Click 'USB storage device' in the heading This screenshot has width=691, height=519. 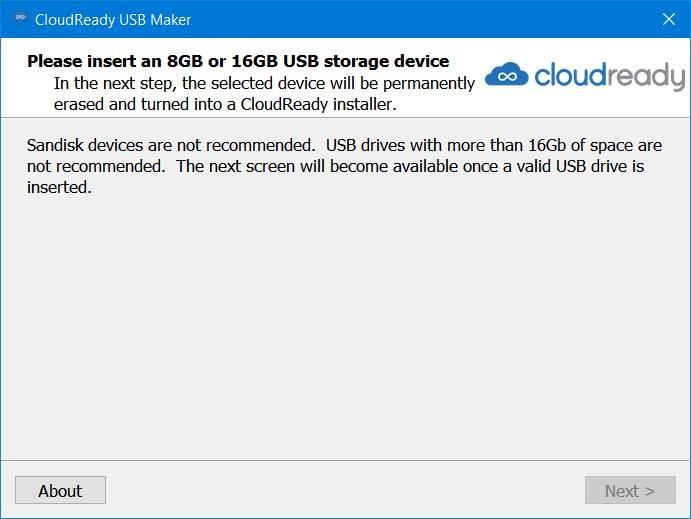pyautogui.click(x=366, y=61)
